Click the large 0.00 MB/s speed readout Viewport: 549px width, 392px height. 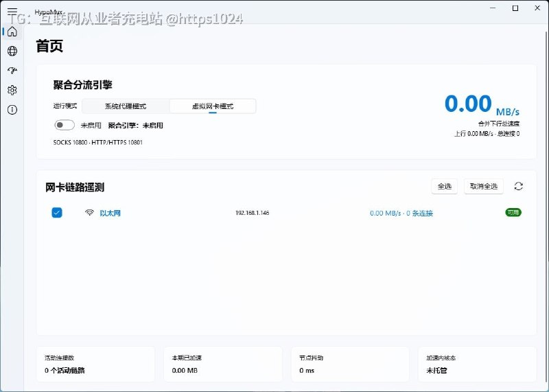click(x=482, y=104)
